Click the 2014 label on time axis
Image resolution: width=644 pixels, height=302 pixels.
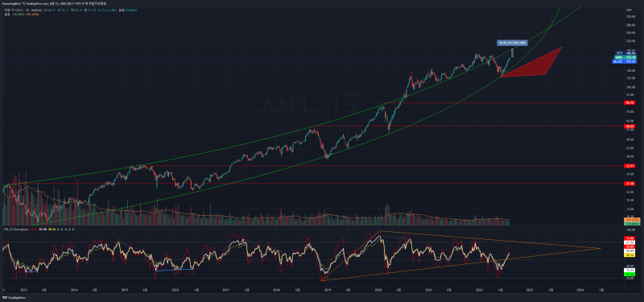coord(74,290)
